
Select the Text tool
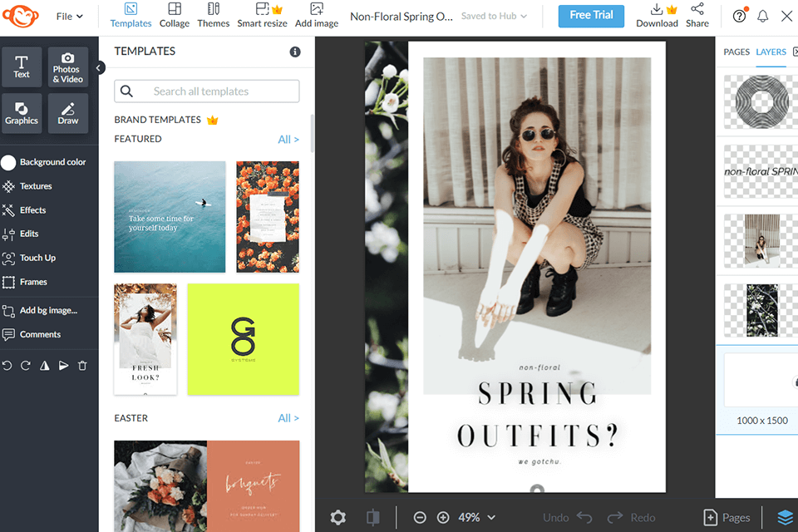pos(22,67)
